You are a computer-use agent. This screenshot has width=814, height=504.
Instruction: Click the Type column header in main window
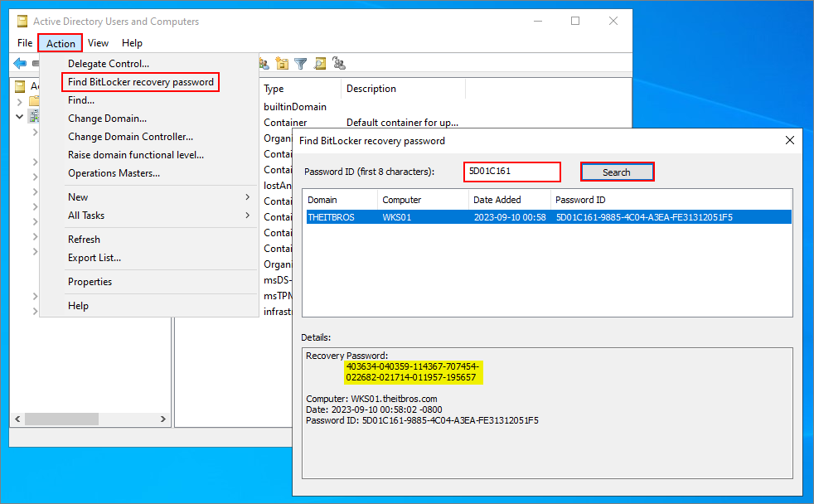click(x=300, y=89)
